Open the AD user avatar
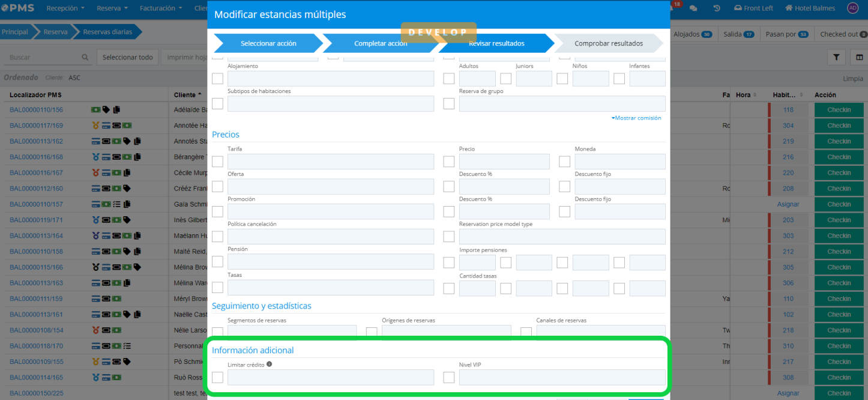The width and height of the screenshot is (868, 400). 852,8
